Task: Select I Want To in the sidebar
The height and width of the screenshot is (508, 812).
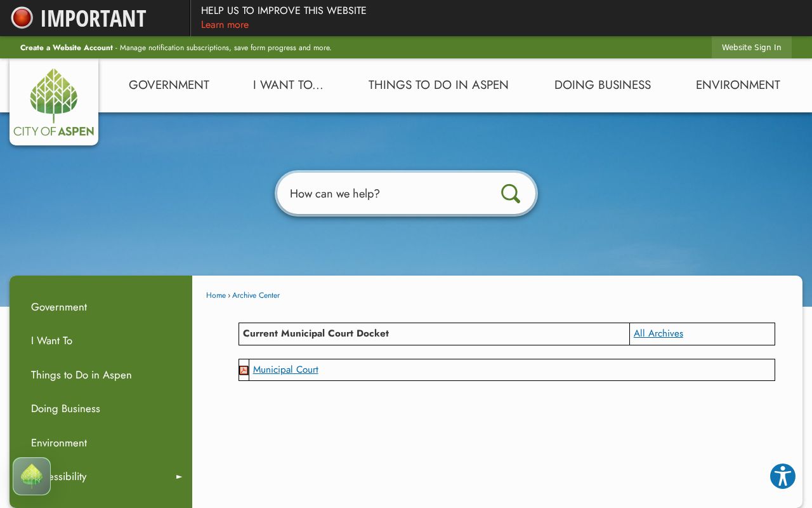Action: (x=52, y=341)
